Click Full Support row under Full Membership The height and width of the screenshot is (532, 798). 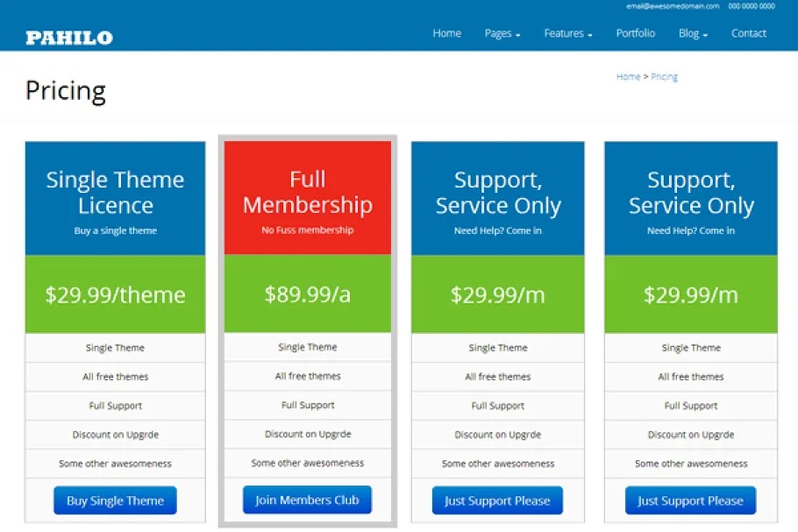[308, 406]
